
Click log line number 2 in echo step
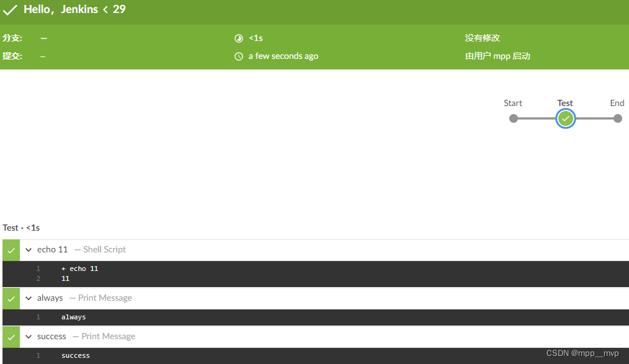[38, 278]
